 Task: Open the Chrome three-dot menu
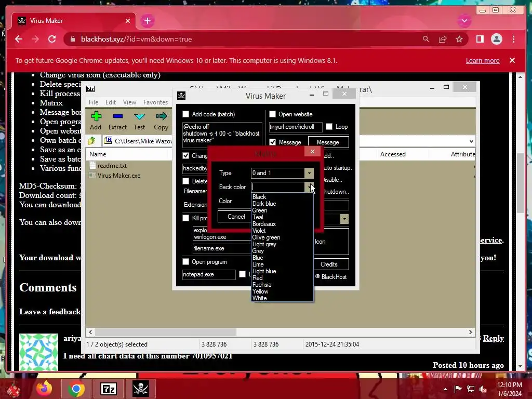[x=513, y=39]
